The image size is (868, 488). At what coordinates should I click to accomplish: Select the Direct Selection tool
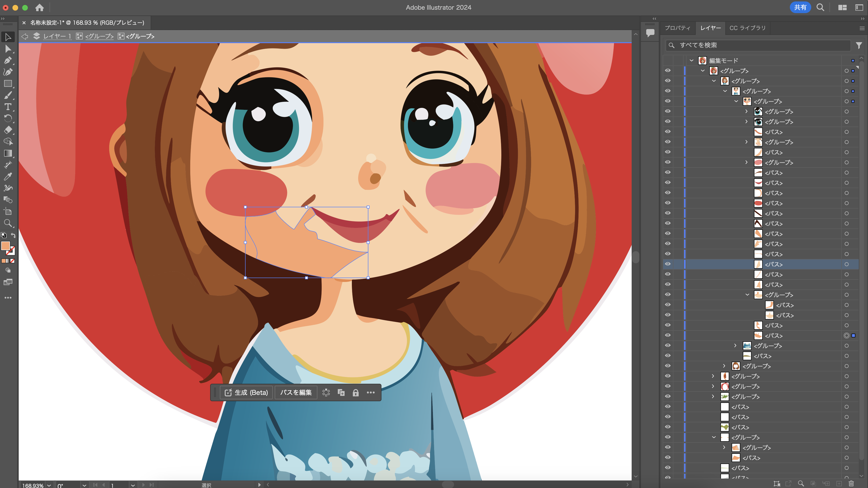pyautogui.click(x=8, y=49)
